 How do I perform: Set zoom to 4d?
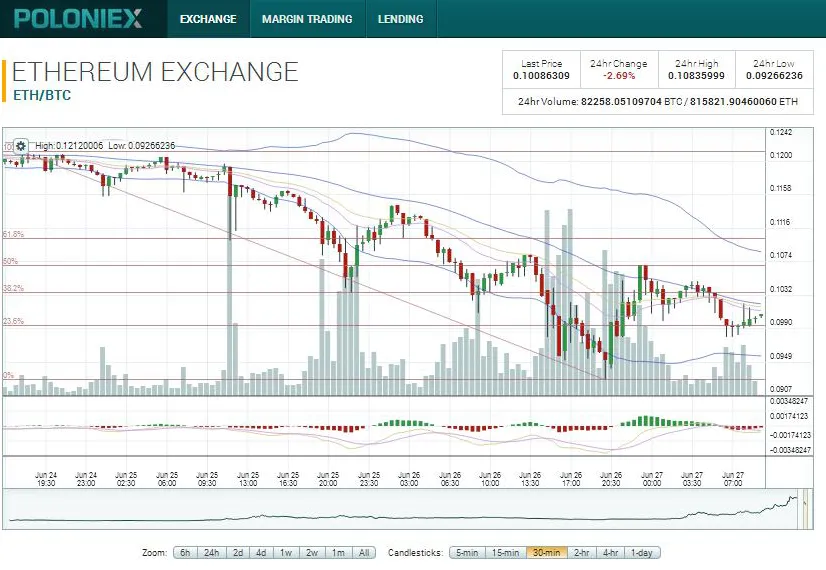(x=261, y=553)
